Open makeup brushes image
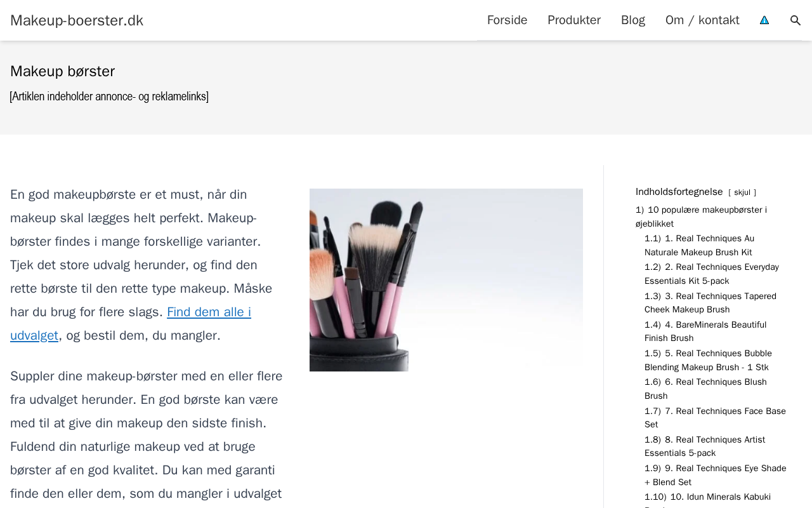Image resolution: width=812 pixels, height=508 pixels. (x=446, y=280)
